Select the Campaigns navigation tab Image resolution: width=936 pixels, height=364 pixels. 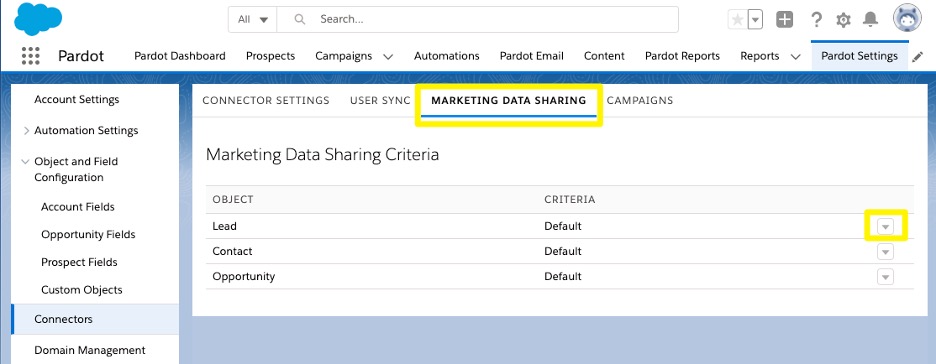344,56
